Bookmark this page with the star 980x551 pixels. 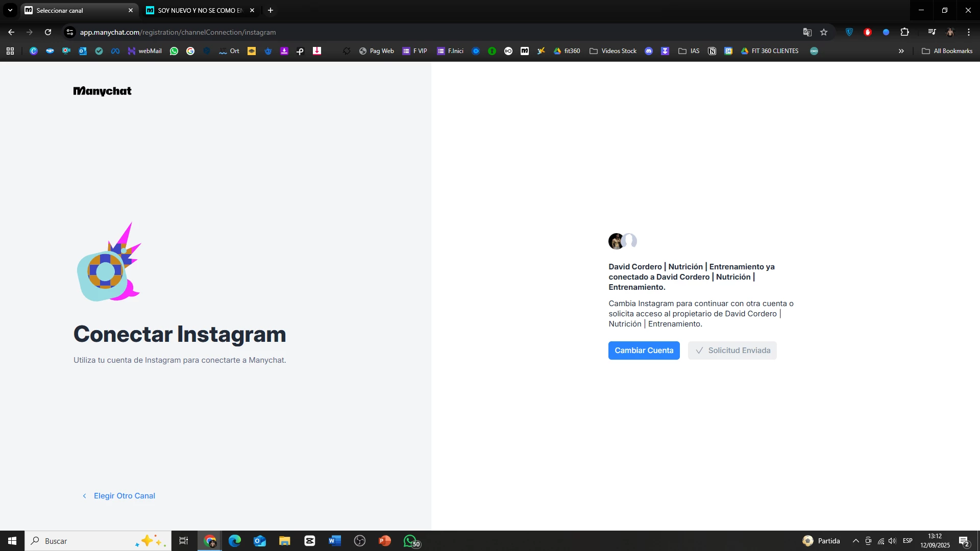click(x=824, y=32)
